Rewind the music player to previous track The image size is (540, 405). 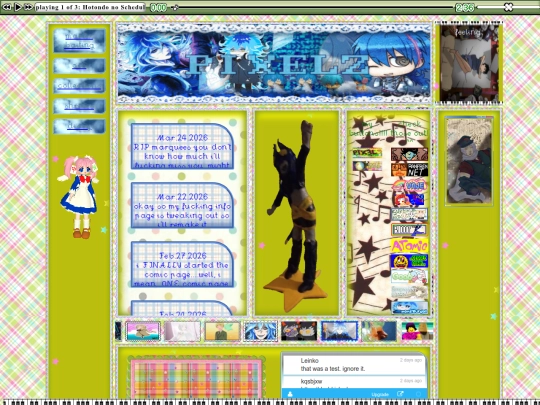click(x=6, y=7)
